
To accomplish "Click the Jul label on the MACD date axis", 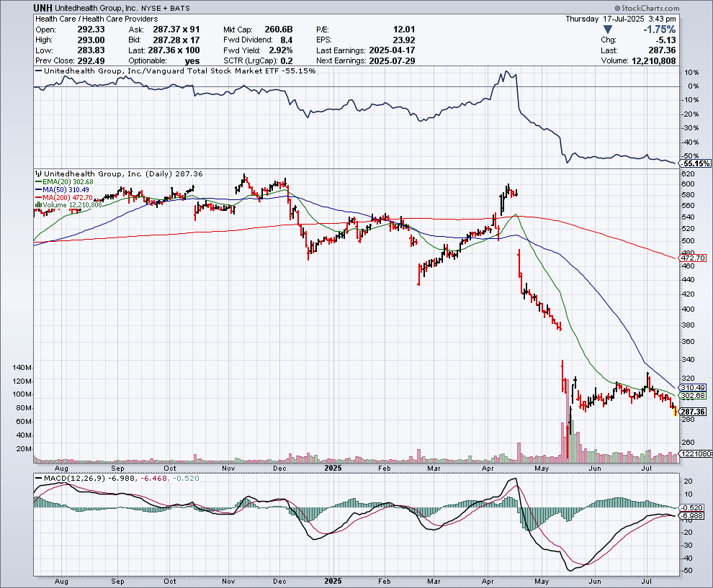I will tap(646, 582).
